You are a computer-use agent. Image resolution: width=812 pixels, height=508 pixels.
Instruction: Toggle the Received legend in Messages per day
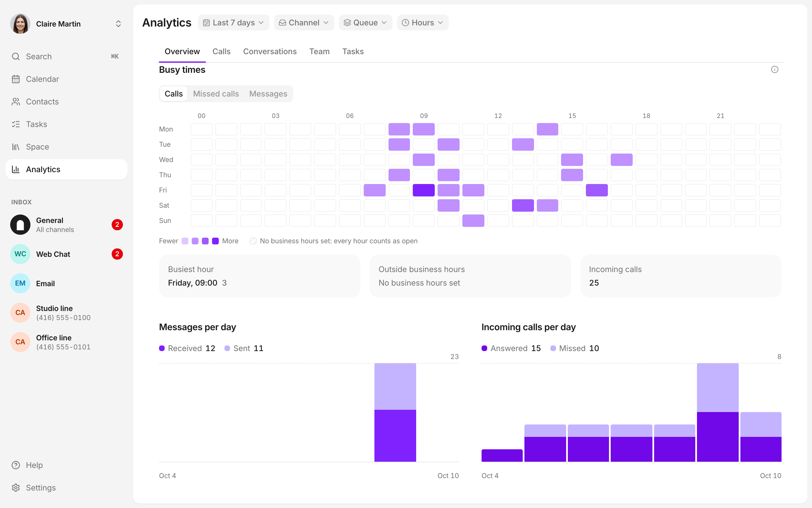click(187, 349)
